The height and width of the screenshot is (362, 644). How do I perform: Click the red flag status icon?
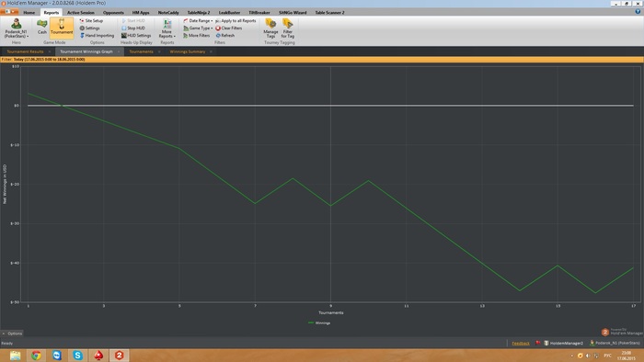pyautogui.click(x=537, y=343)
